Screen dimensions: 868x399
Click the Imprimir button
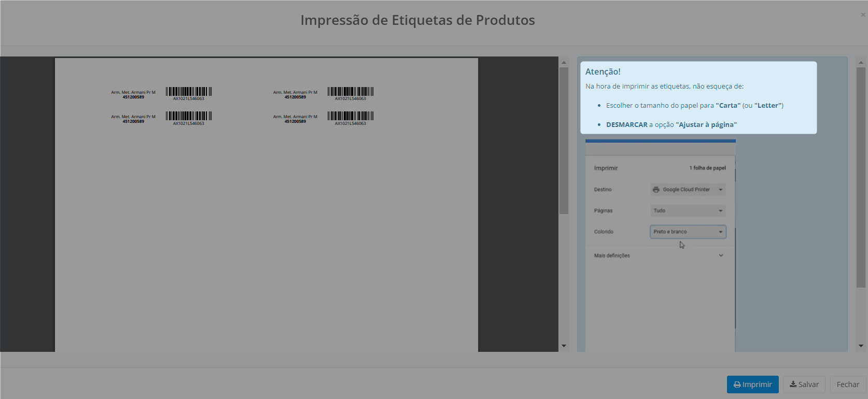752,384
